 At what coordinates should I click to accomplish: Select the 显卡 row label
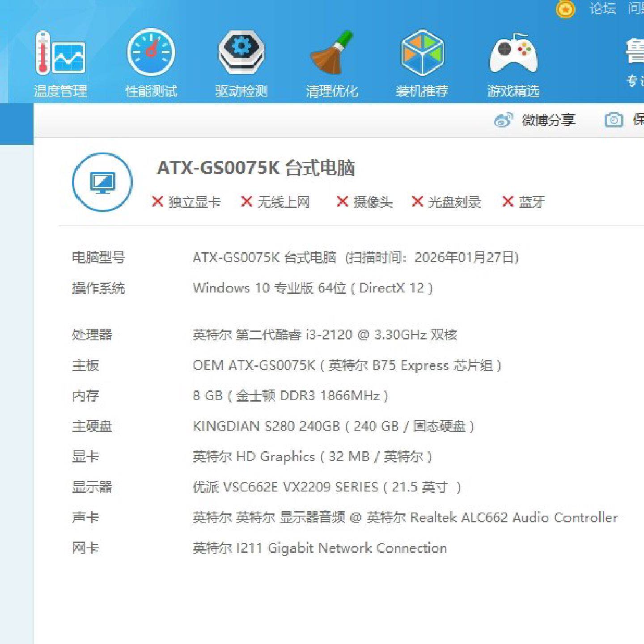(x=85, y=457)
